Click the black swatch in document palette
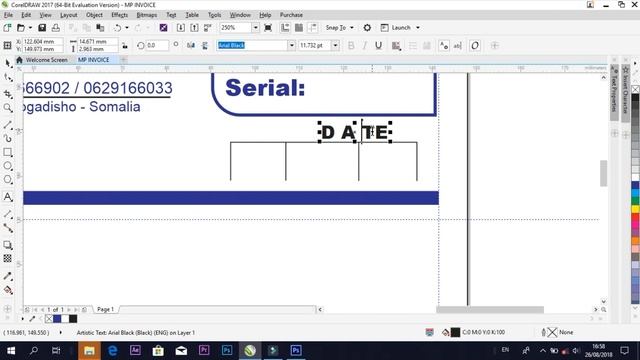 [73, 319]
